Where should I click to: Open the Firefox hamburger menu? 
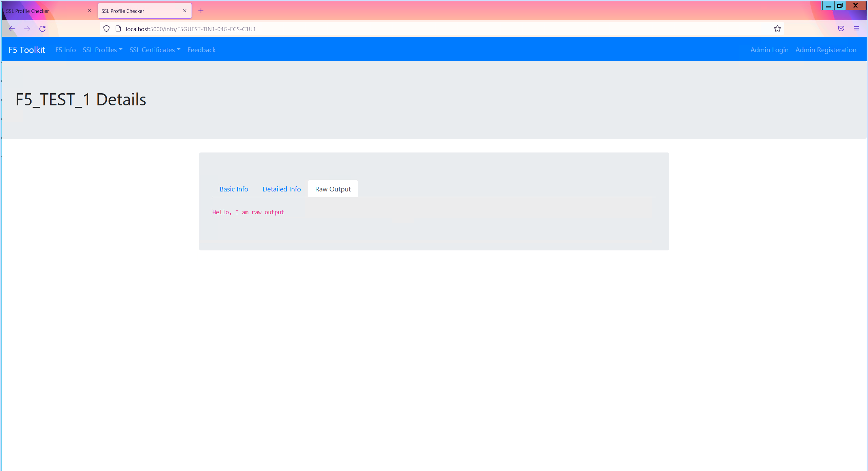(x=856, y=29)
